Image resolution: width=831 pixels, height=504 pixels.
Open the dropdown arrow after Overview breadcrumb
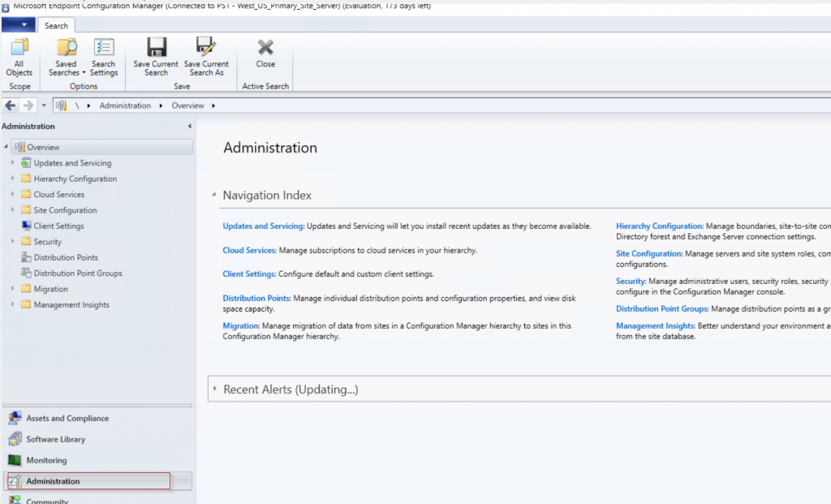213,106
